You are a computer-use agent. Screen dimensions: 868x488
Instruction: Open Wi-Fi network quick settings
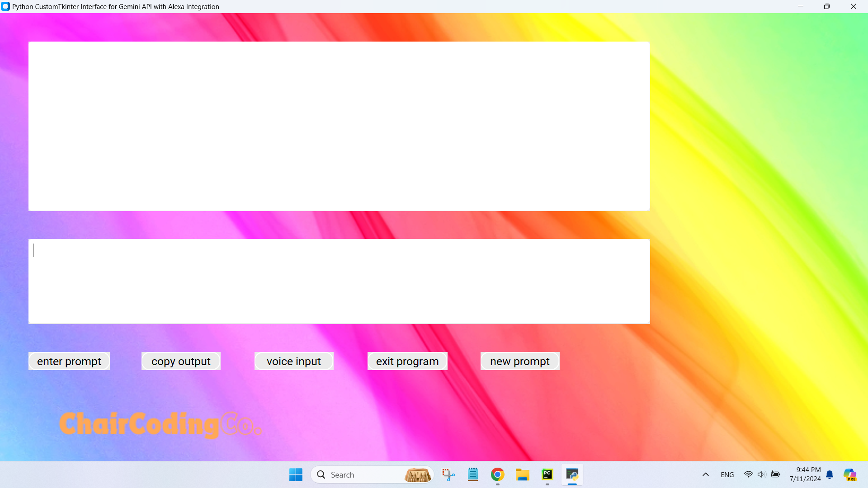[749, 474]
